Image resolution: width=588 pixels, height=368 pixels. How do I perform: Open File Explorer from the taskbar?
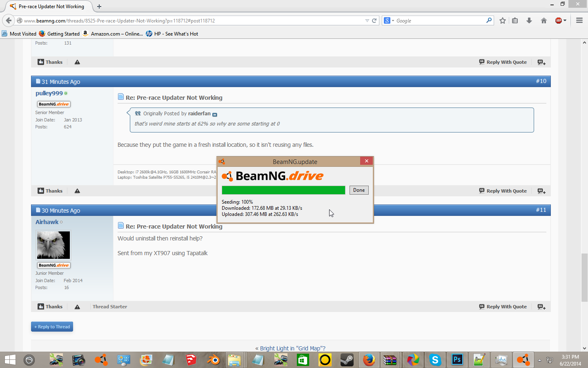[x=234, y=360]
